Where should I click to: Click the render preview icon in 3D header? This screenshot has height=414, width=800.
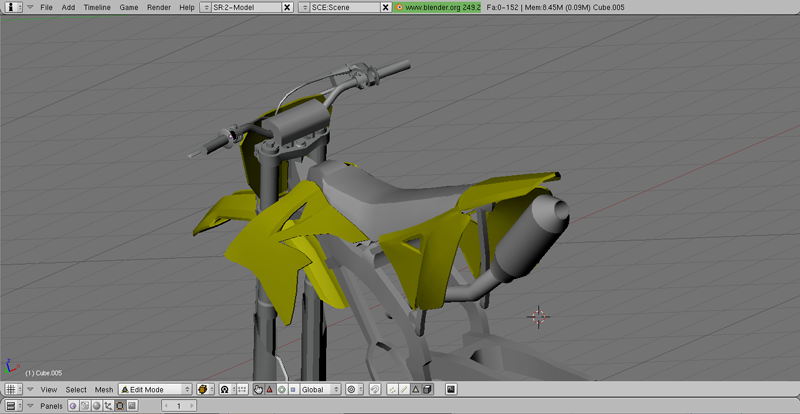pos(451,389)
